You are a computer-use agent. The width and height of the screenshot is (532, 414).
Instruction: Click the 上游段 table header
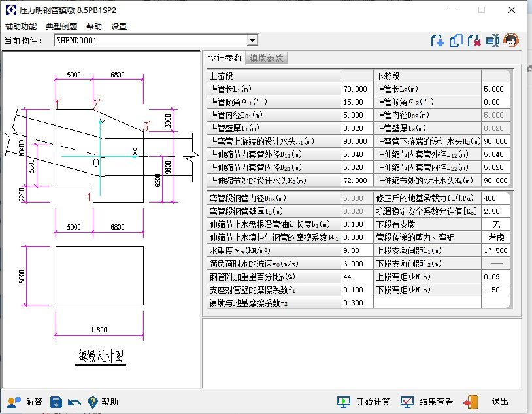click(274, 76)
